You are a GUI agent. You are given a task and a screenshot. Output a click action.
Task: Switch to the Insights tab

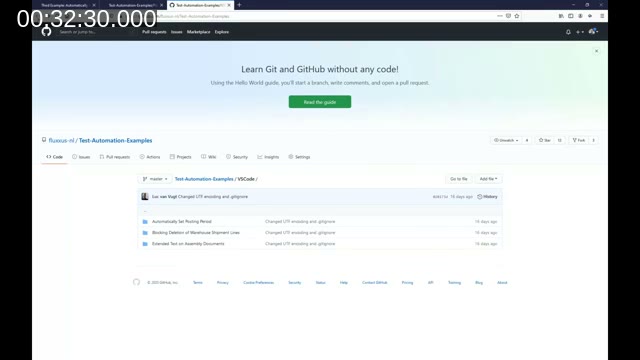point(268,157)
